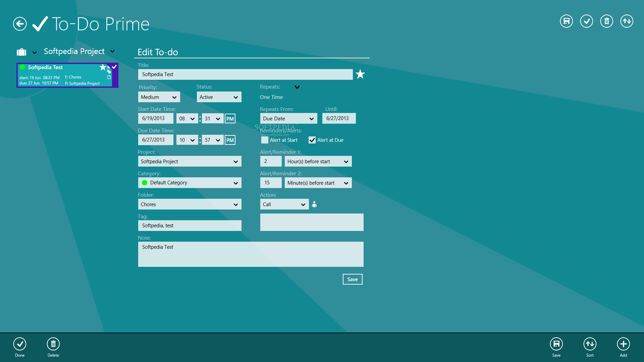Click the briefcase folder icon
Image resolution: width=644 pixels, height=362 pixels.
(21, 52)
